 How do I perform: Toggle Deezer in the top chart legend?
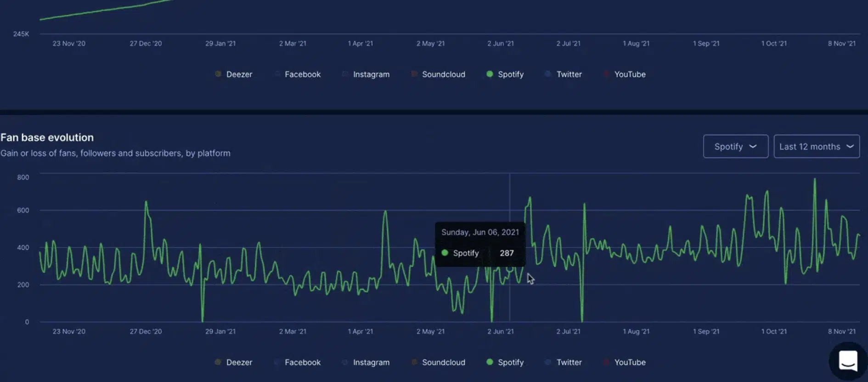pos(233,74)
